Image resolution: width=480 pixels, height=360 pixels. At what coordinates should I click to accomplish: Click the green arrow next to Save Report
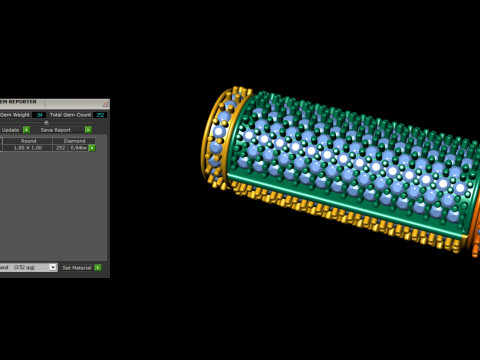[88, 130]
